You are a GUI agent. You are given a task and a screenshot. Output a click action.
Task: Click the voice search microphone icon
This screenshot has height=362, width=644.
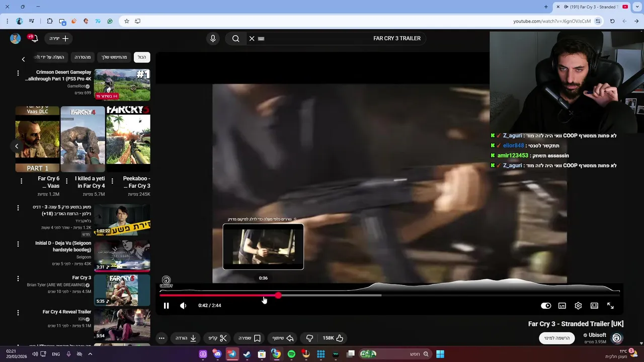(x=213, y=38)
